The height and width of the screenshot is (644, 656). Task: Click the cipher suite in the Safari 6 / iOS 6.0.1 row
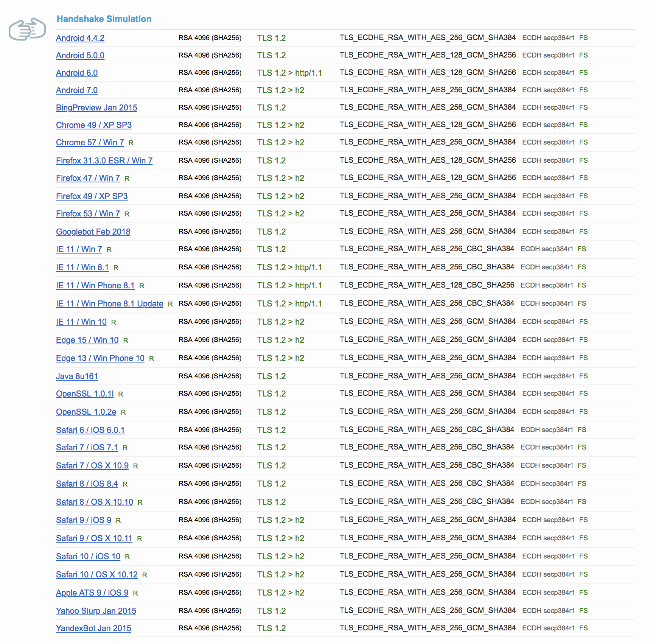427,429
